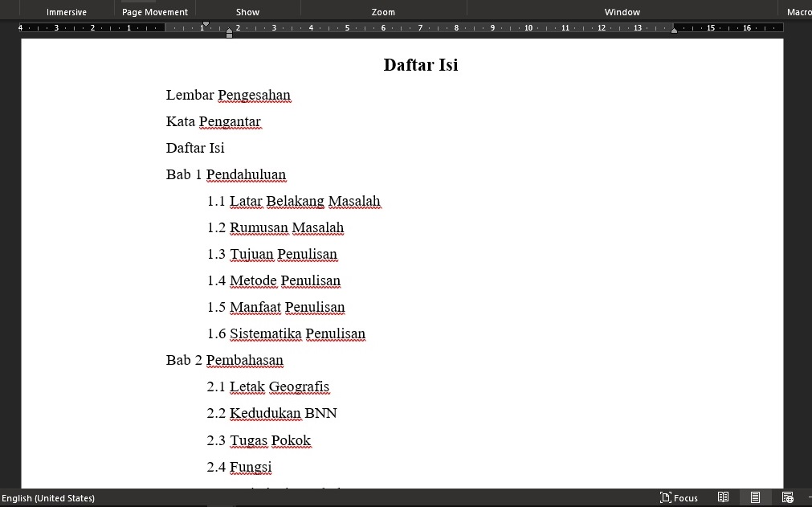Image resolution: width=812 pixels, height=507 pixels.
Task: Click 2.1 Letak Geografis entry
Action: tap(268, 386)
